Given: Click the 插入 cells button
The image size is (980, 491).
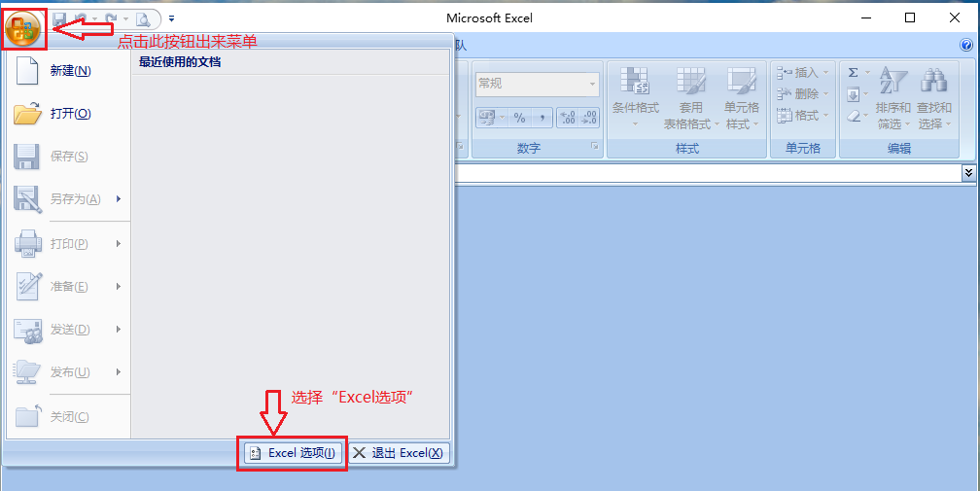Looking at the screenshot, I should point(803,73).
